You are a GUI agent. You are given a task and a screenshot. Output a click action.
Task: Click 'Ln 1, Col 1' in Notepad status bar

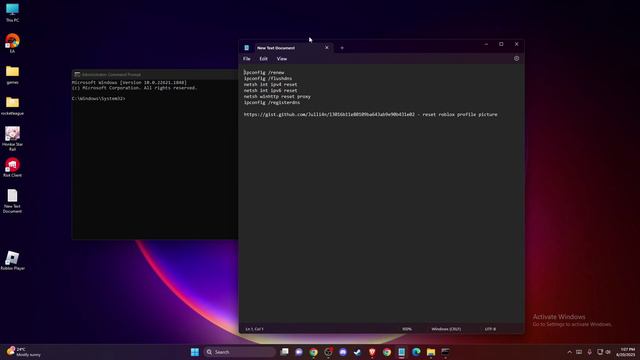click(x=254, y=329)
